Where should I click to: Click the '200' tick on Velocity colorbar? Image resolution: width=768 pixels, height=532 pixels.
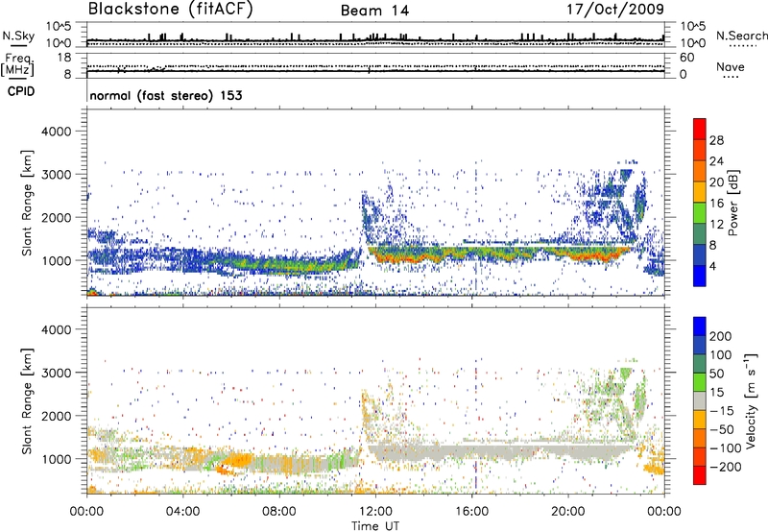[721, 336]
